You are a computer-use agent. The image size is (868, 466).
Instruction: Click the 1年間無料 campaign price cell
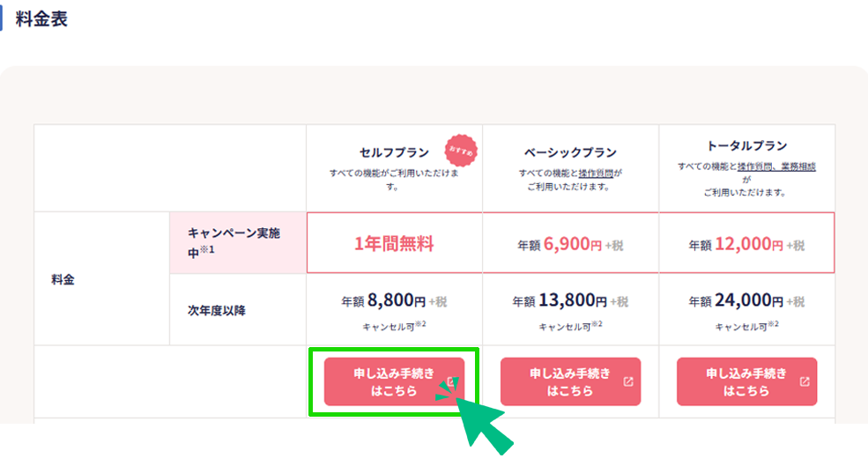394,243
